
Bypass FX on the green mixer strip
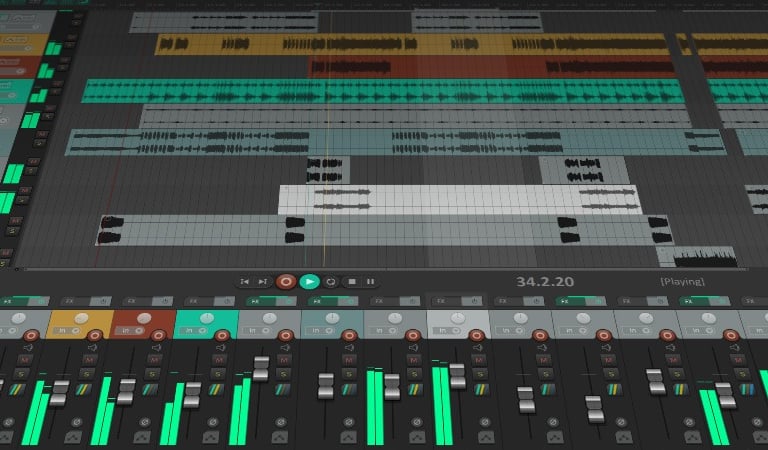(x=224, y=301)
